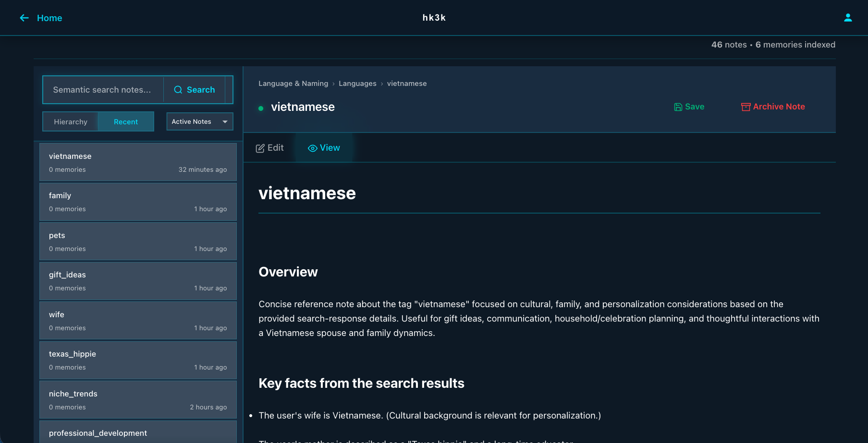Focus the Semantic search notes field
Viewport: 868px width, 443px height.
103,90
